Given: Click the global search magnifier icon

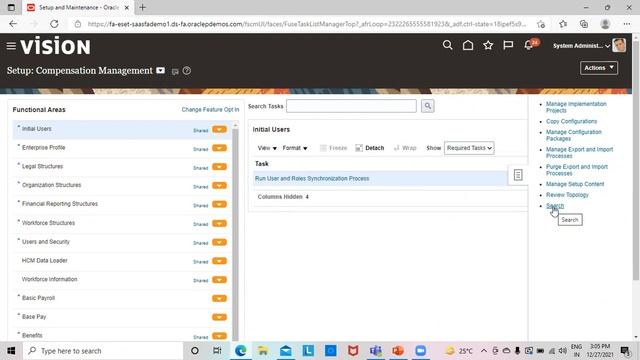Looking at the screenshot, I should (447, 45).
